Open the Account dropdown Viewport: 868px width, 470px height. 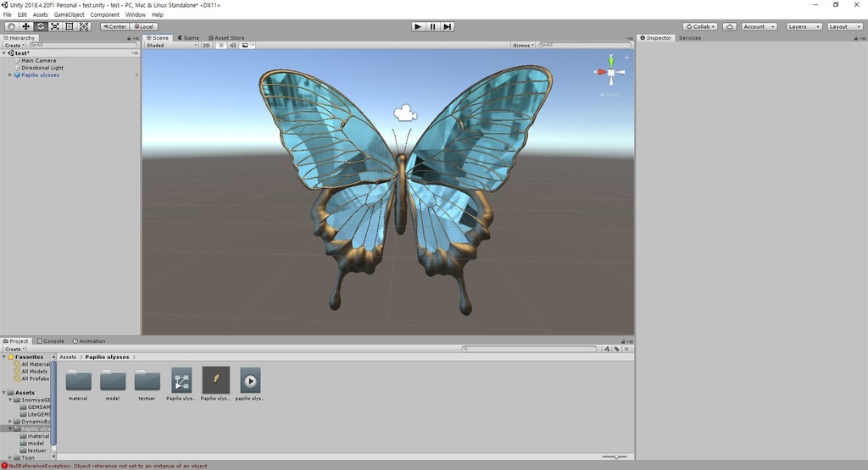click(x=759, y=26)
